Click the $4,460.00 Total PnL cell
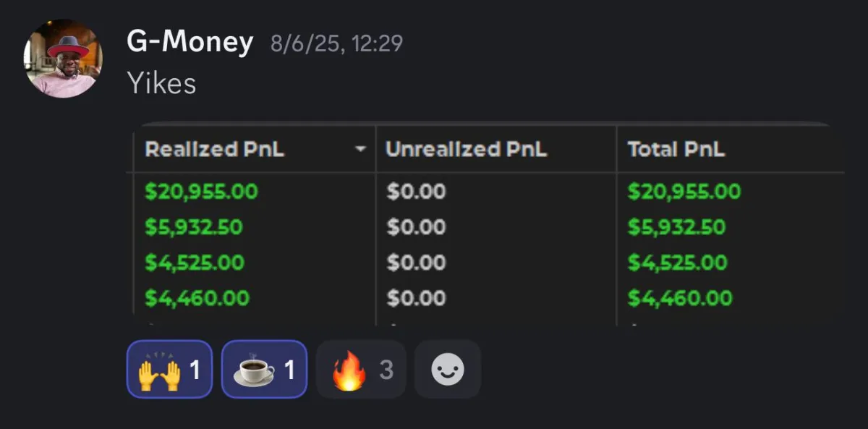Image resolution: width=868 pixels, height=429 pixels. point(680,297)
